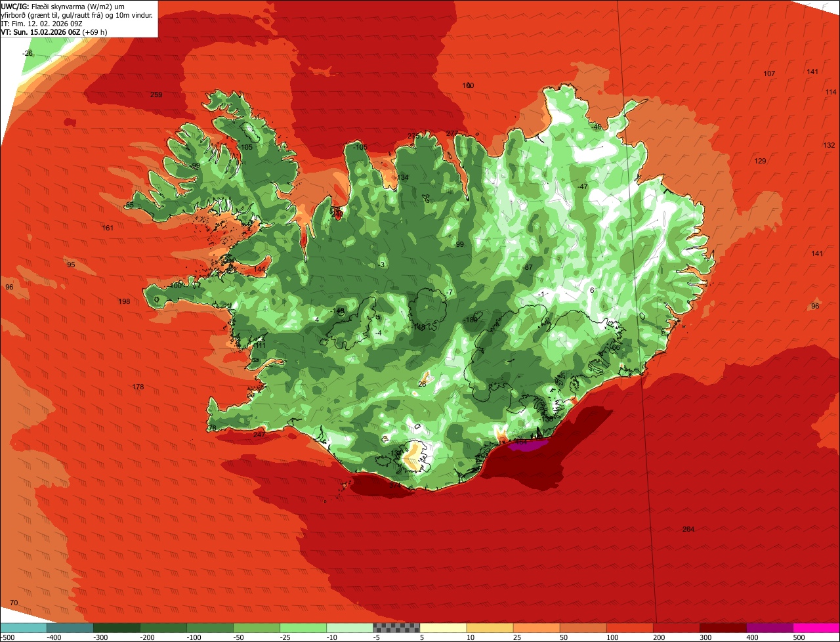This screenshot has height=642, width=840.
Task: Click the '107' value on the map
Action: pos(770,74)
